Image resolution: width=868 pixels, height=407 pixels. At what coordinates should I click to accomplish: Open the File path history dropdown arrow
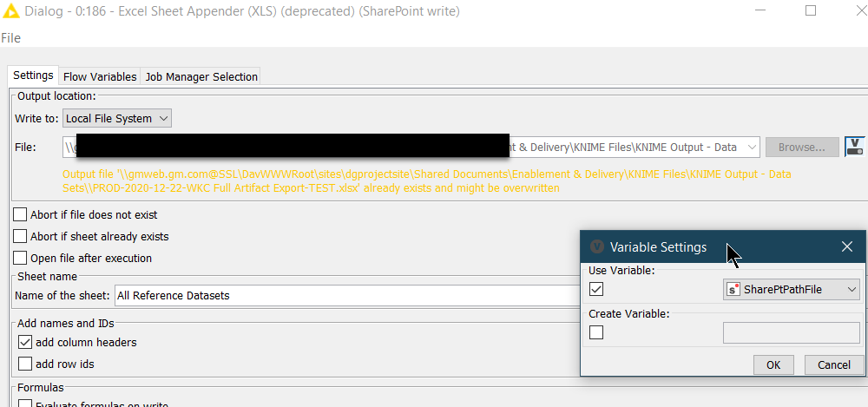coord(752,148)
